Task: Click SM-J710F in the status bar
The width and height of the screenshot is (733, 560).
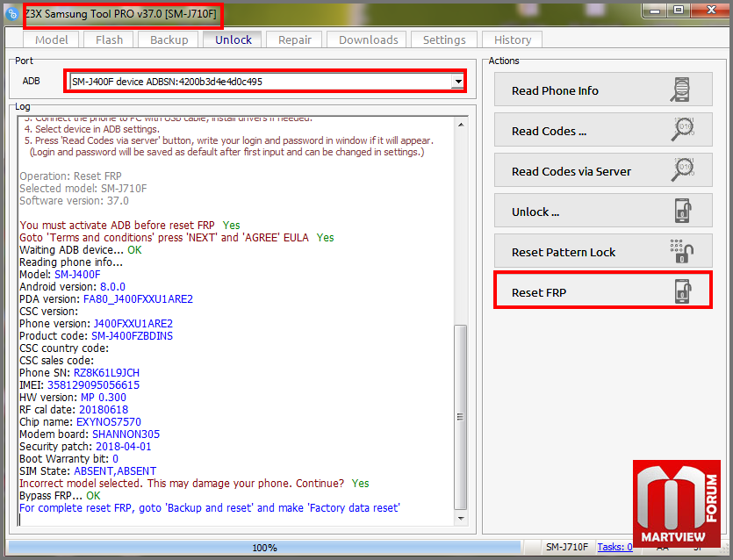Action: (x=566, y=547)
